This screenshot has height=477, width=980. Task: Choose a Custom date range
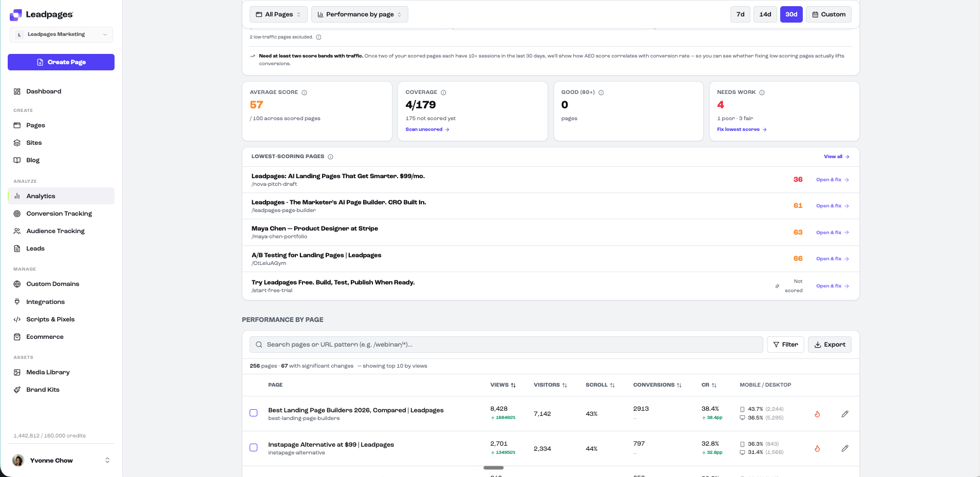[x=828, y=14]
